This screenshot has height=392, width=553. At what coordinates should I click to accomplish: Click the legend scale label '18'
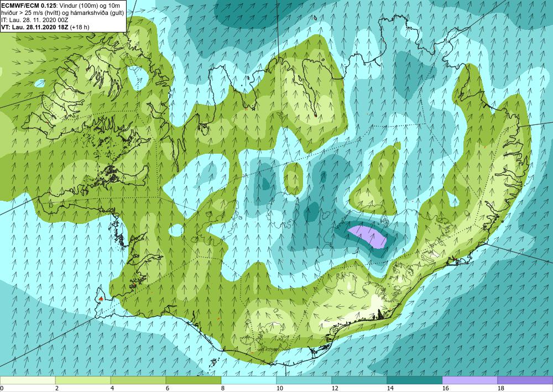pyautogui.click(x=501, y=388)
